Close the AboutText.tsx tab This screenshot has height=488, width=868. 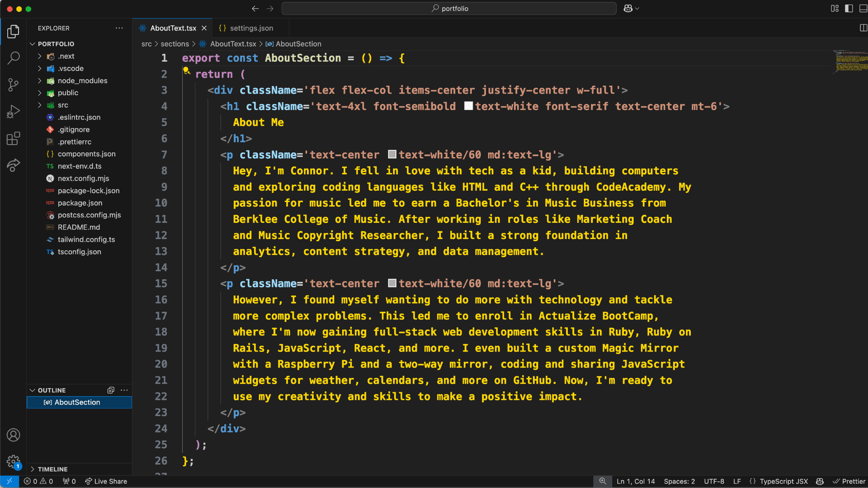coord(204,28)
